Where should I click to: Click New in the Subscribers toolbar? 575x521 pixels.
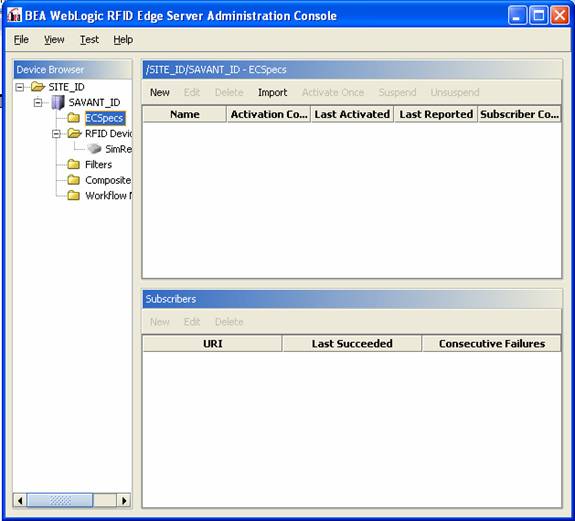tap(160, 322)
